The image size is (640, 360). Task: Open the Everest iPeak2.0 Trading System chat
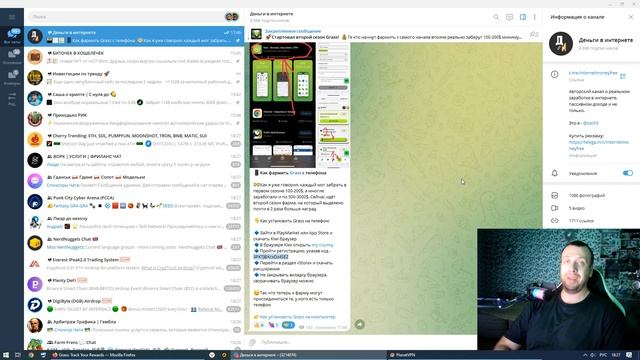(134, 264)
